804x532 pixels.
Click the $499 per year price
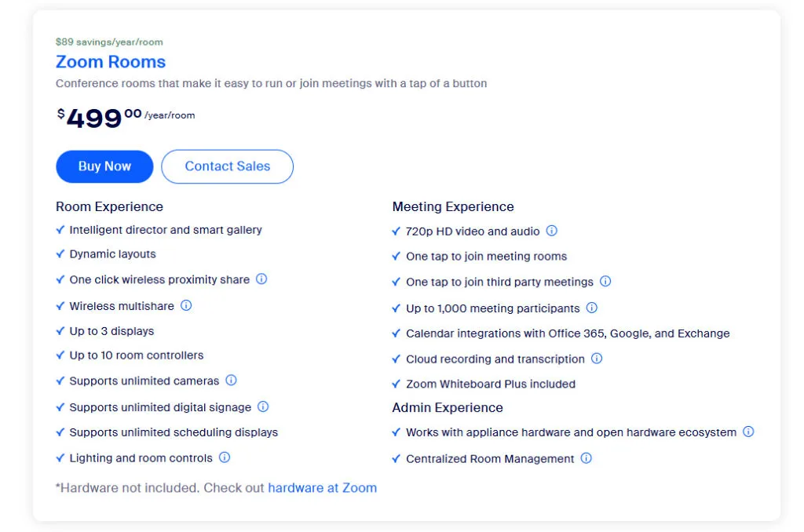coord(94,118)
